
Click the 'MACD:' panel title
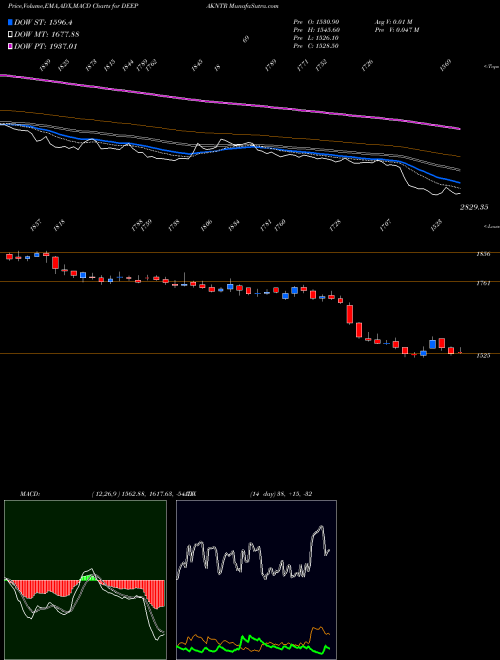(30, 493)
